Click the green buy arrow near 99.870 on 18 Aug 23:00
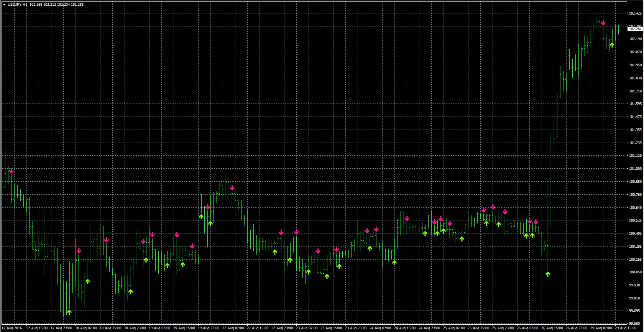The image size is (644, 332). pyautogui.click(x=130, y=292)
